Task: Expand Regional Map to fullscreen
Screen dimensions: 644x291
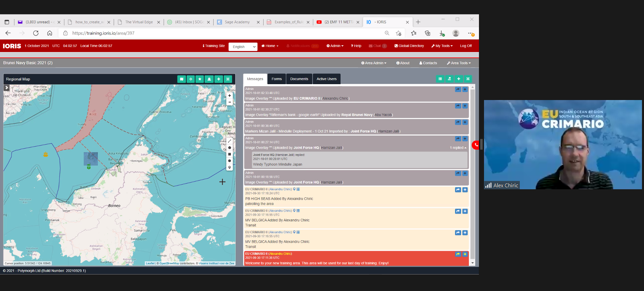Action: pos(228,79)
